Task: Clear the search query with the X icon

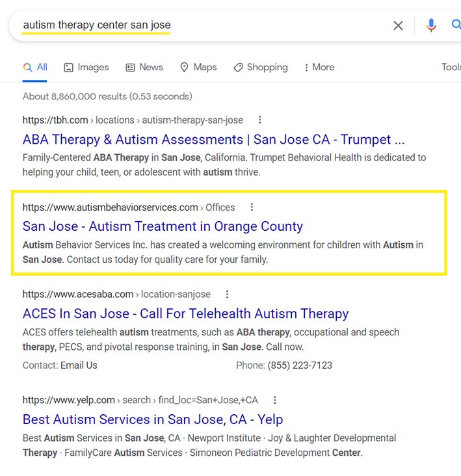Action: coord(398,25)
